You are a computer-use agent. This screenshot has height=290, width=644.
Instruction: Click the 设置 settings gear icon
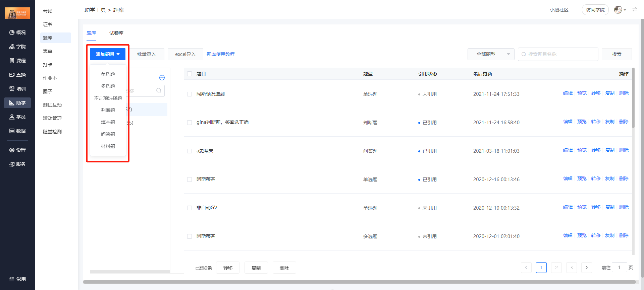point(12,150)
